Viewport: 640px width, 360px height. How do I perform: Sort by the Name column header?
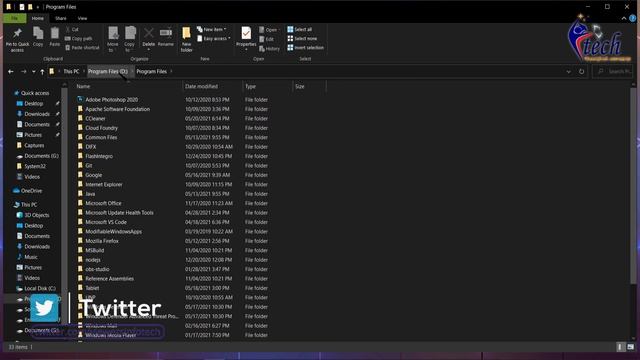coord(83,87)
